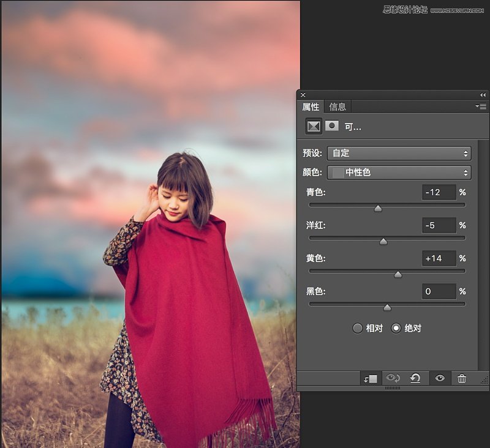Select the layer mask icon

(x=332, y=125)
